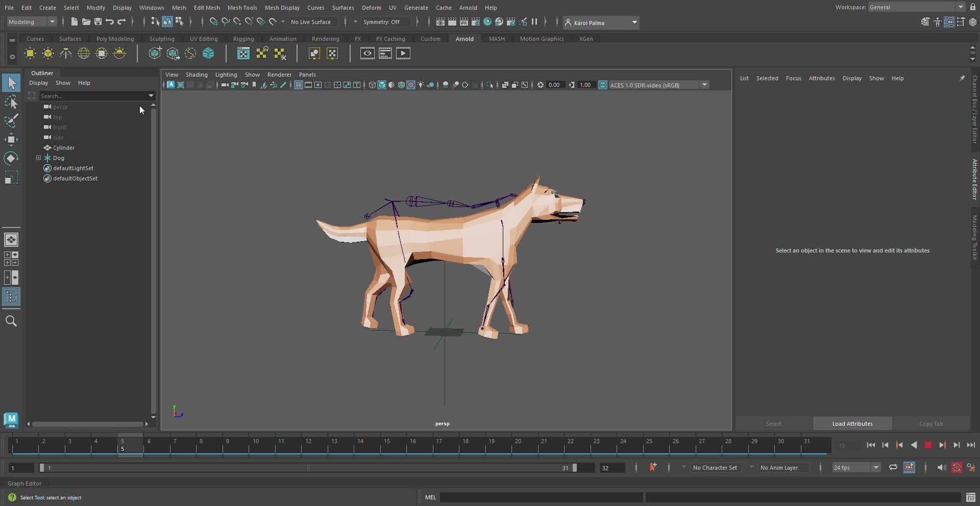Click frame 20 on the time slider
Screen dimensions: 980x506
520,445
